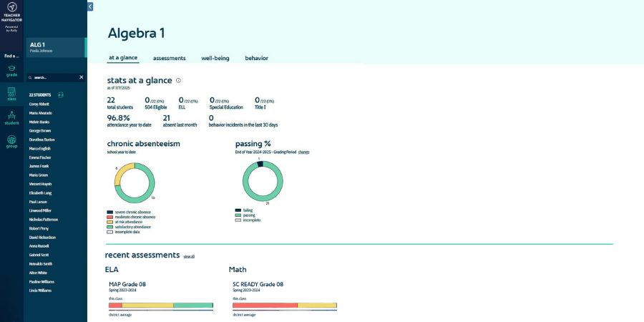Click the failing legend color swatch

pyautogui.click(x=238, y=210)
